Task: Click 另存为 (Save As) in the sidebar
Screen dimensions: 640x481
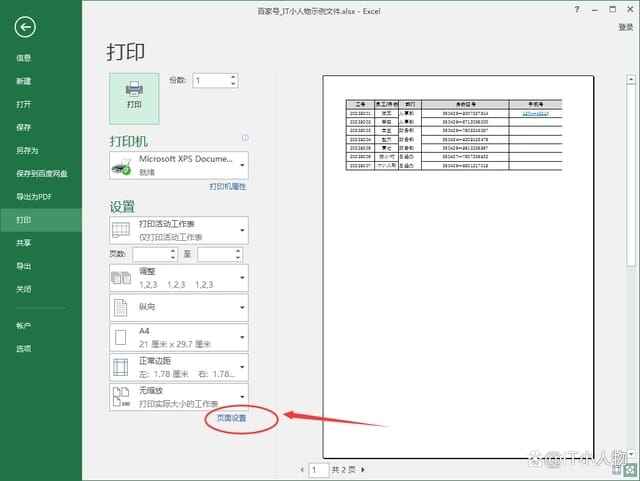Action: point(27,151)
